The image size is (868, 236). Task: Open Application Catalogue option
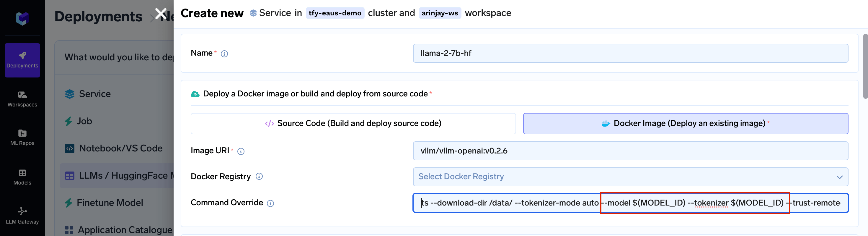(x=119, y=230)
